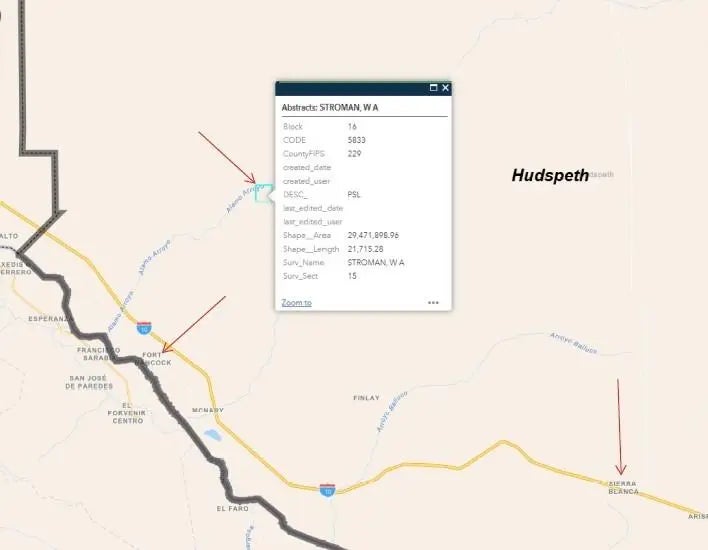Click the Esperanza place label
Screen dimensions: 708x550
tap(50, 319)
